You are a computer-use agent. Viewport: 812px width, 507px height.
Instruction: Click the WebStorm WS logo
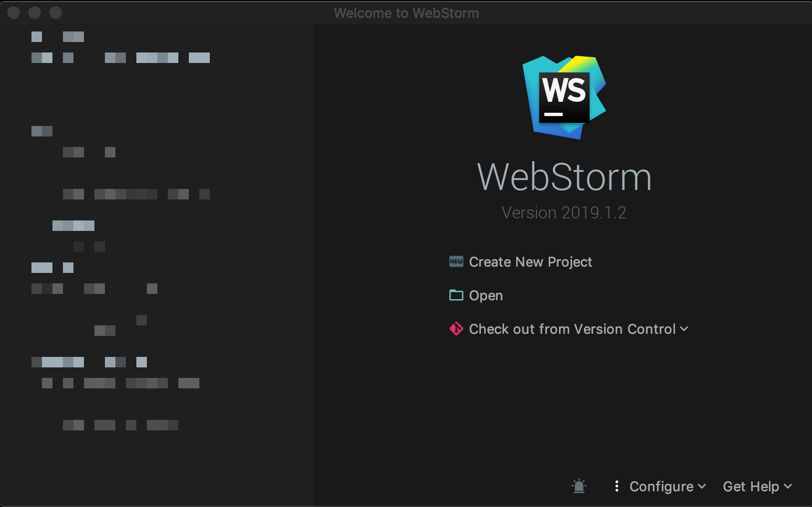coord(564,97)
